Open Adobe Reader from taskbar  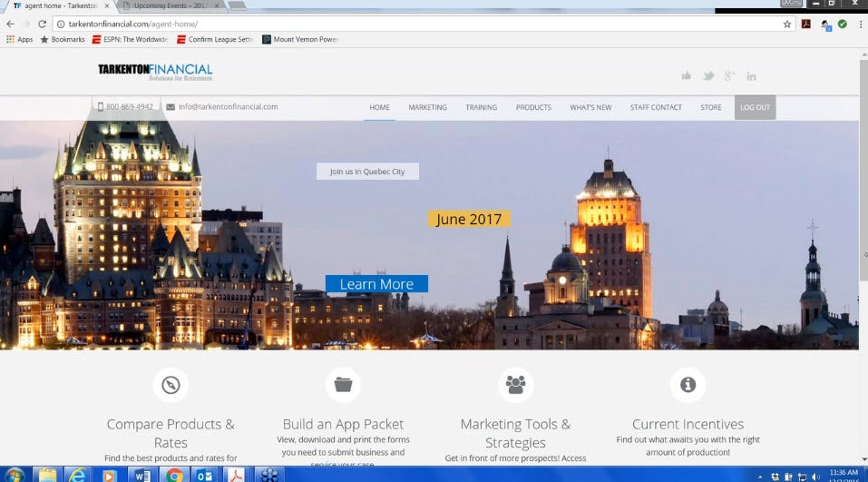tap(237, 475)
